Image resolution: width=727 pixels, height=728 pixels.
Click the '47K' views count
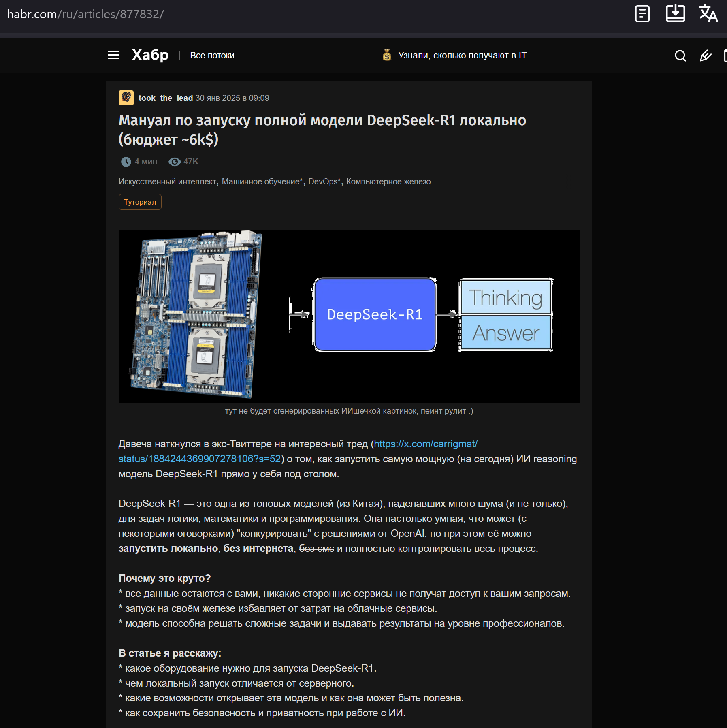pyautogui.click(x=191, y=162)
